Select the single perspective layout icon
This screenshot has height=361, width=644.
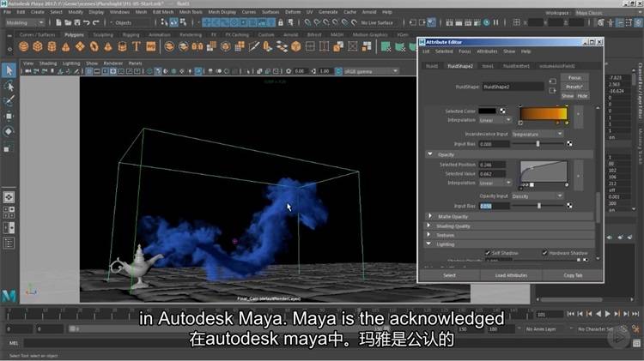[x=9, y=197]
